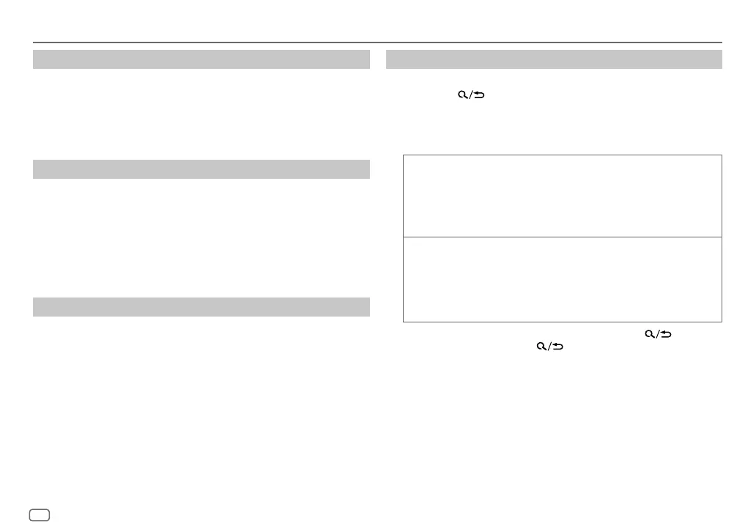The image size is (756, 532).
Task: Click inside the lower cell of the bordered table
Action: 562,279
